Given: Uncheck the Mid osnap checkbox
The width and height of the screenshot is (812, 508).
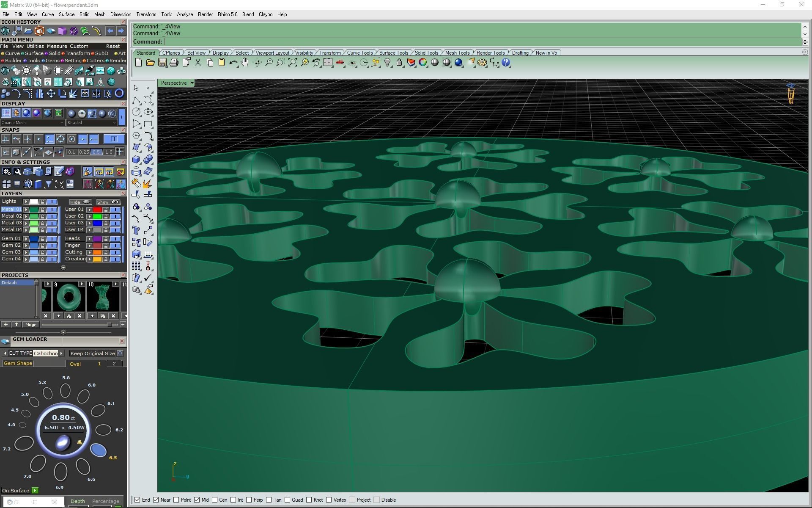Looking at the screenshot, I should (197, 500).
